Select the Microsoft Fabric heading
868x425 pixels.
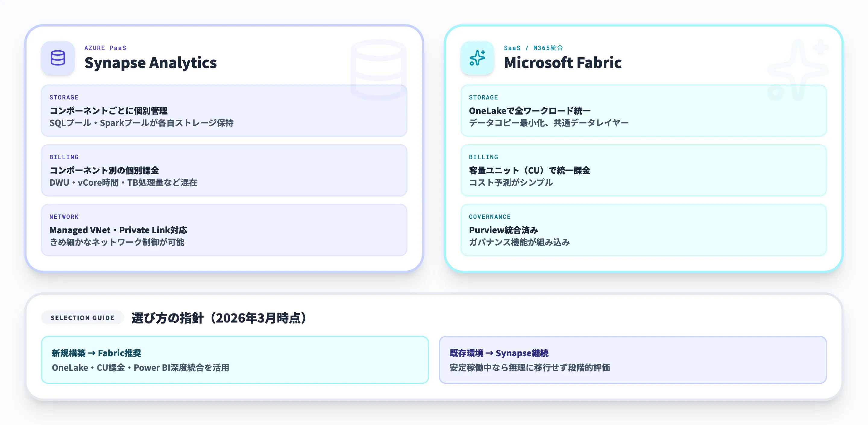point(563,63)
